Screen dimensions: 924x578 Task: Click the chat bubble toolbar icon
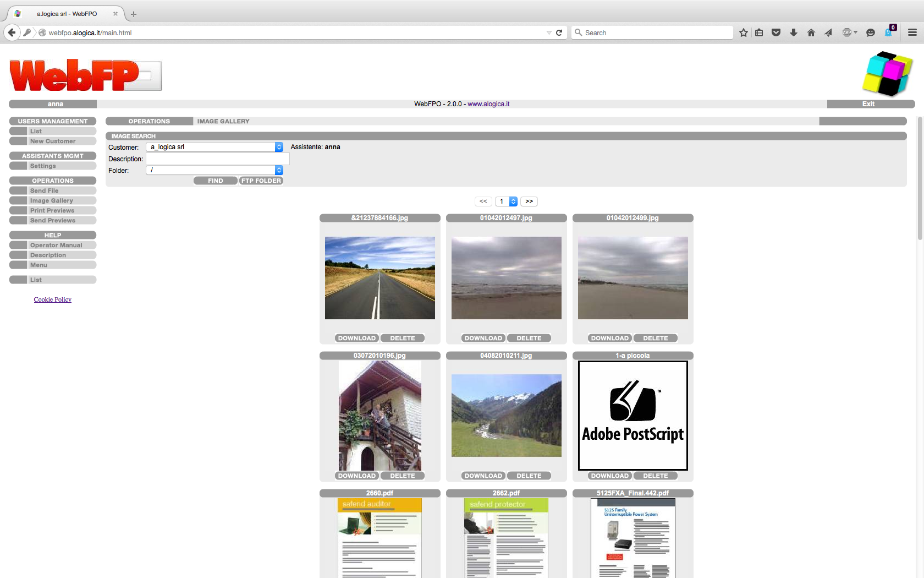coord(870,32)
